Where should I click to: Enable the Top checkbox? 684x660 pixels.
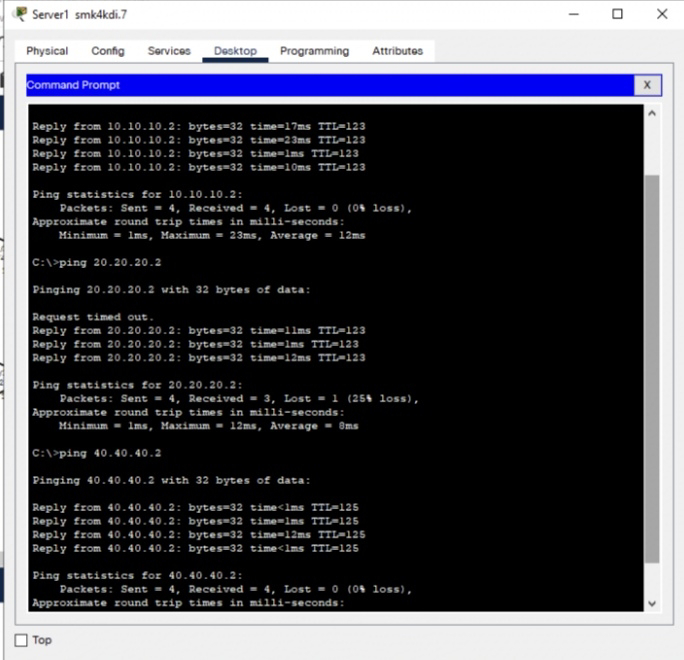(x=21, y=640)
